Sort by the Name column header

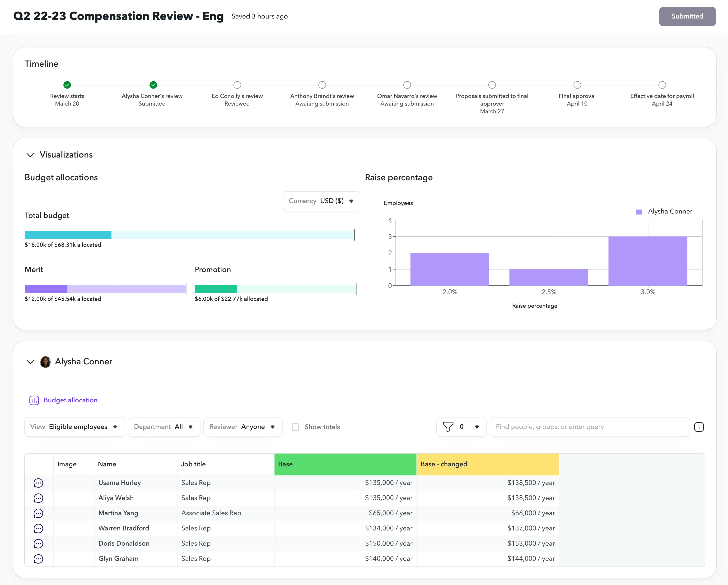[135, 464]
